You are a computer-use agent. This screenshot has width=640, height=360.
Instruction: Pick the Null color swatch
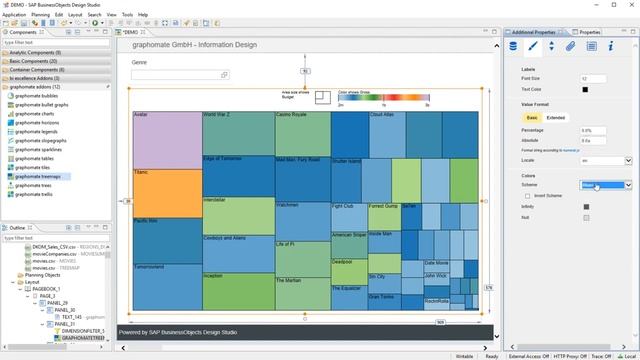tap(586, 218)
